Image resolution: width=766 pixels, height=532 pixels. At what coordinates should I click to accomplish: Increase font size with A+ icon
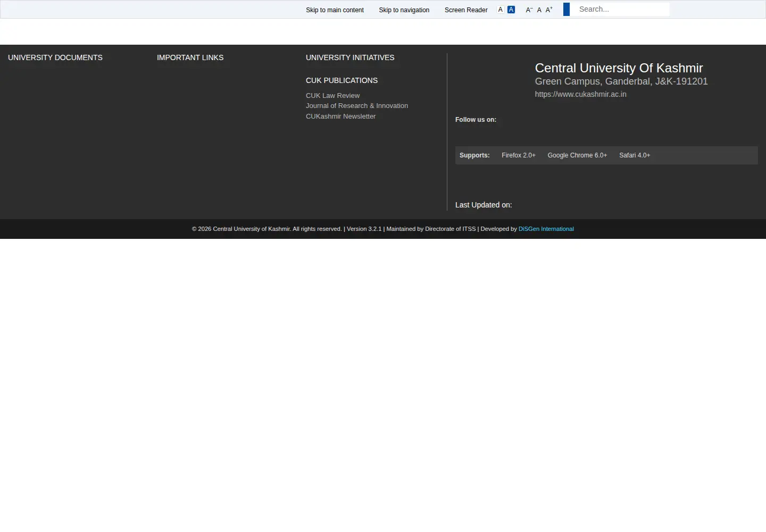549,10
